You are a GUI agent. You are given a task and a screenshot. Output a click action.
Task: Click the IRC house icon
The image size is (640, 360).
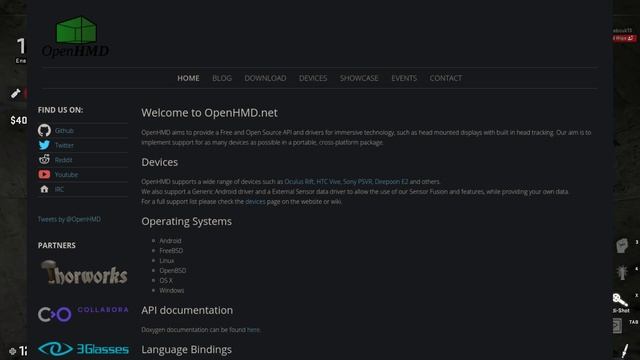coord(44,189)
